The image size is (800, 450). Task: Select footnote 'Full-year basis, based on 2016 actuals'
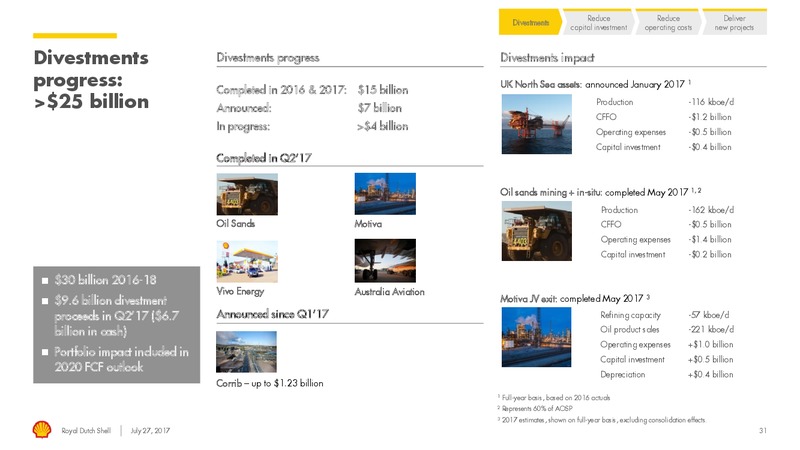554,397
